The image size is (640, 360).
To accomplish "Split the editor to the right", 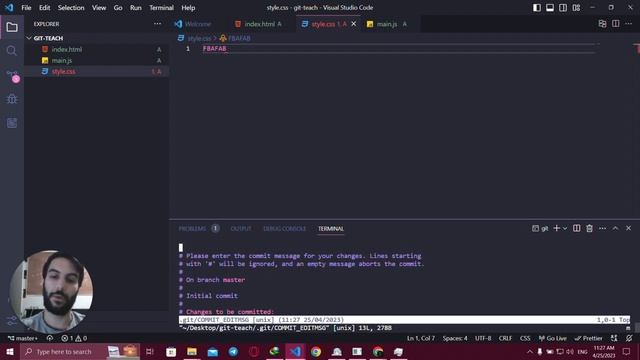I will click(616, 24).
